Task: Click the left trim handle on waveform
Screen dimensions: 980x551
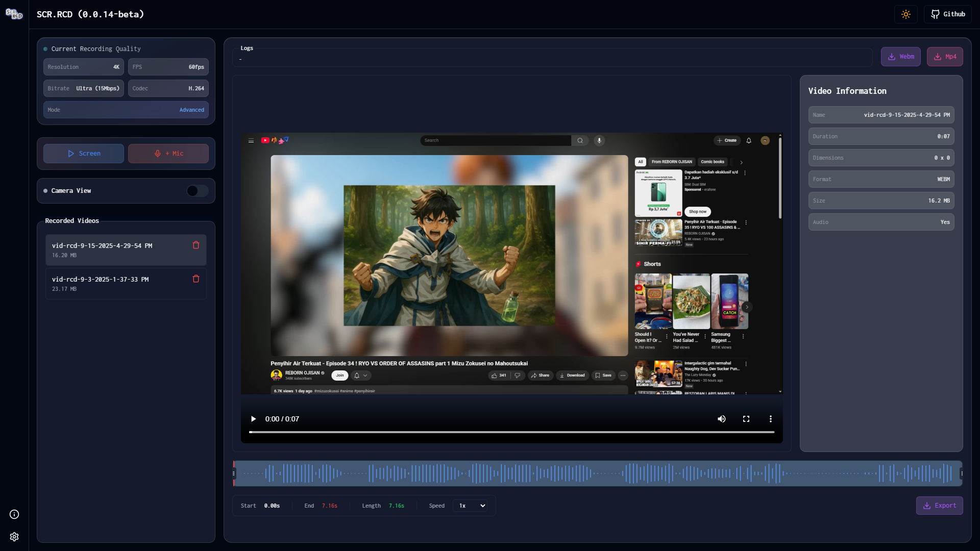Action: pyautogui.click(x=235, y=473)
